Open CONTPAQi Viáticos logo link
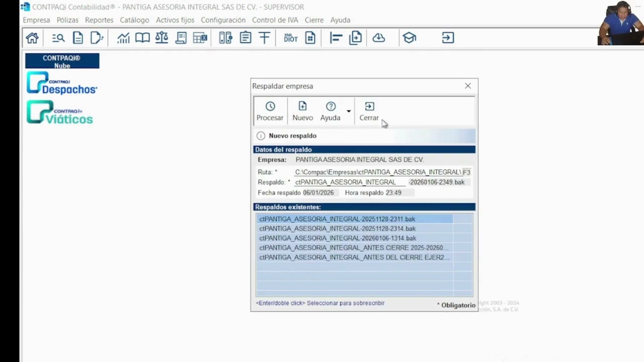This screenshot has width=644, height=362. click(60, 112)
